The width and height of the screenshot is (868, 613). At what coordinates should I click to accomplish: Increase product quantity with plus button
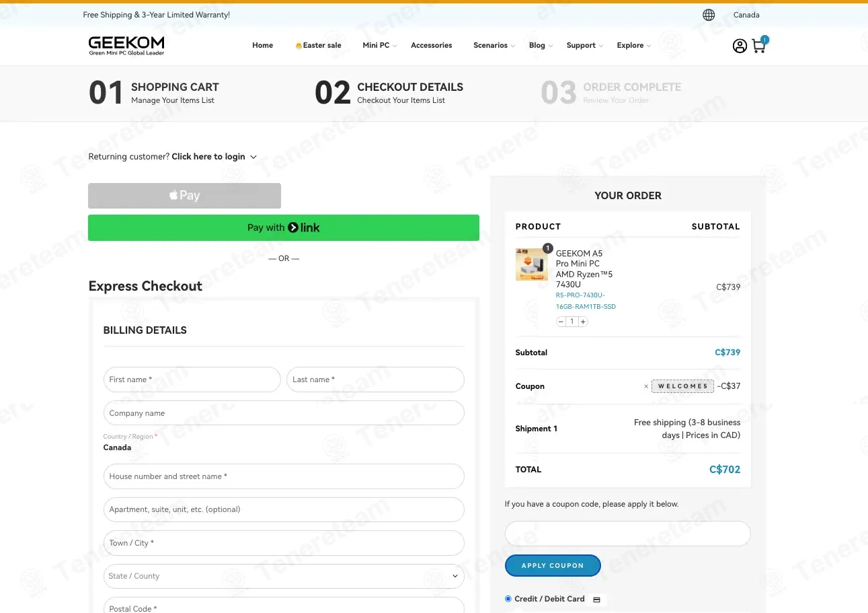point(583,322)
